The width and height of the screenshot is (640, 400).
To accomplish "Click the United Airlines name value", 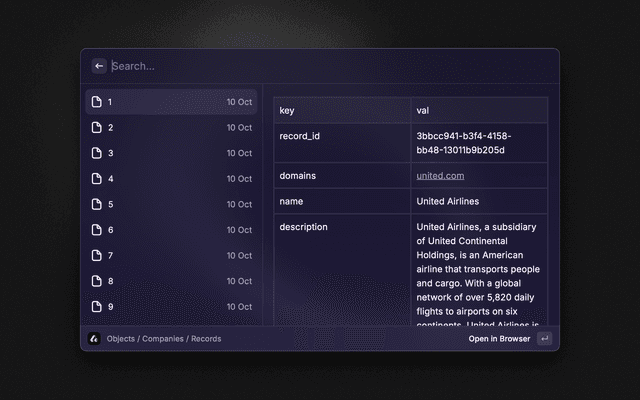I will [x=447, y=201].
